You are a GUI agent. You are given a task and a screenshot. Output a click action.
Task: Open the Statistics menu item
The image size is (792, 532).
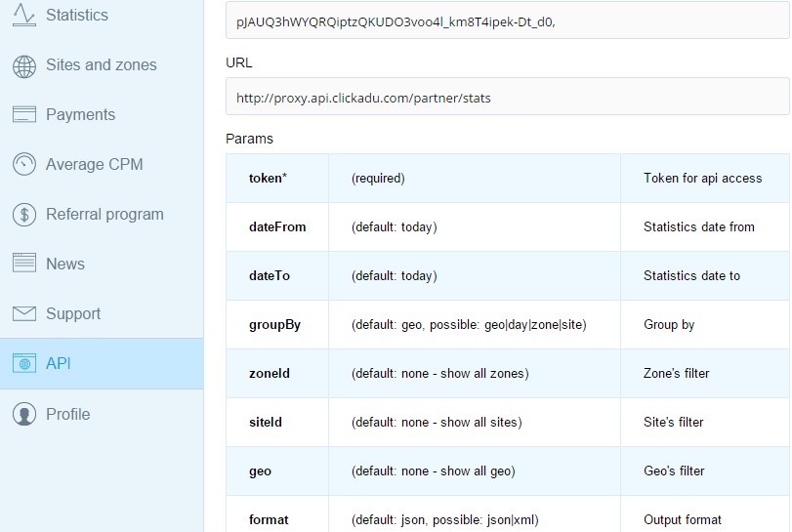77,16
